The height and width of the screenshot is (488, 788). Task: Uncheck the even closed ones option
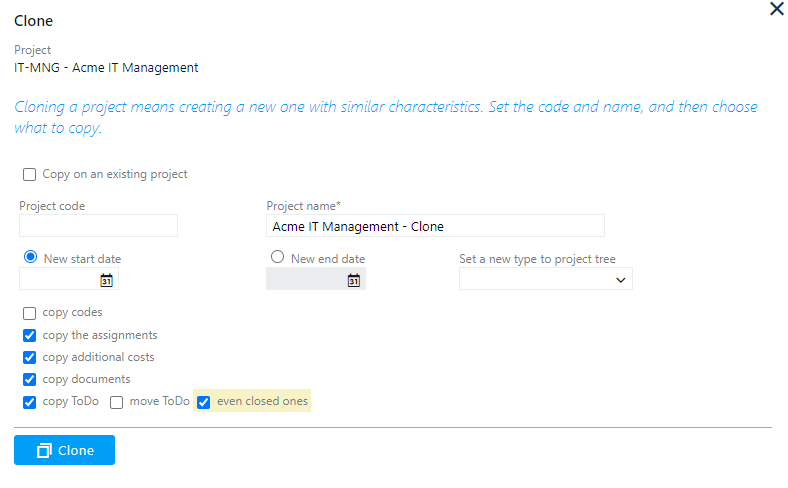(x=204, y=402)
